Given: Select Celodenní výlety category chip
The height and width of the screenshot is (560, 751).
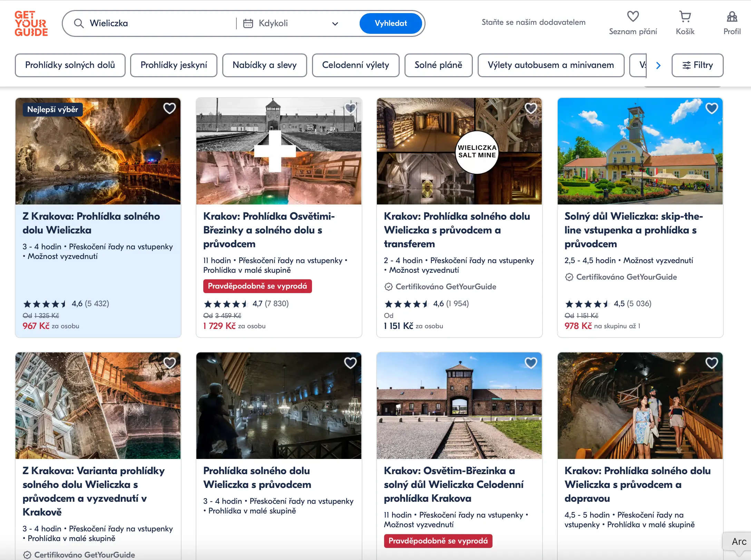Looking at the screenshot, I should pos(355,65).
